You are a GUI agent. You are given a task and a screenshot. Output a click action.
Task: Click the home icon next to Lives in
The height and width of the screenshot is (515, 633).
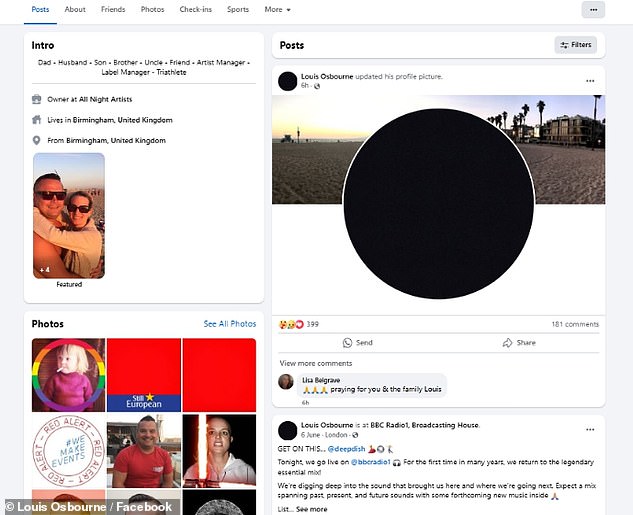click(36, 119)
